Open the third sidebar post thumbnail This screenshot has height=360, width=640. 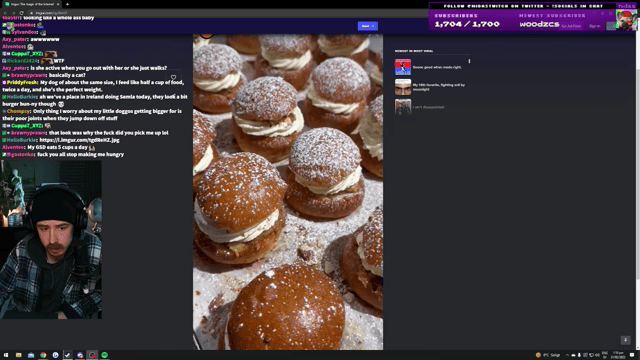tap(403, 107)
